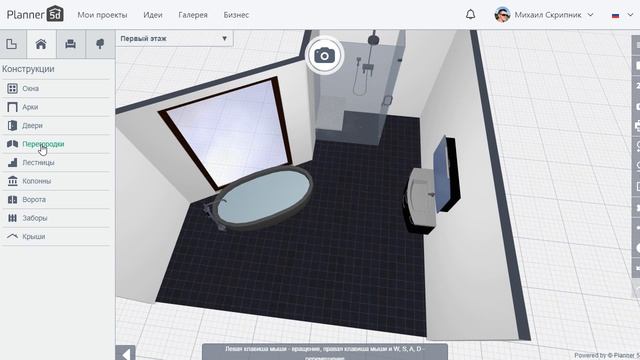Image resolution: width=640 pixels, height=360 pixels.
Task: Click the Конструкции panel heading
Action: 28,69
